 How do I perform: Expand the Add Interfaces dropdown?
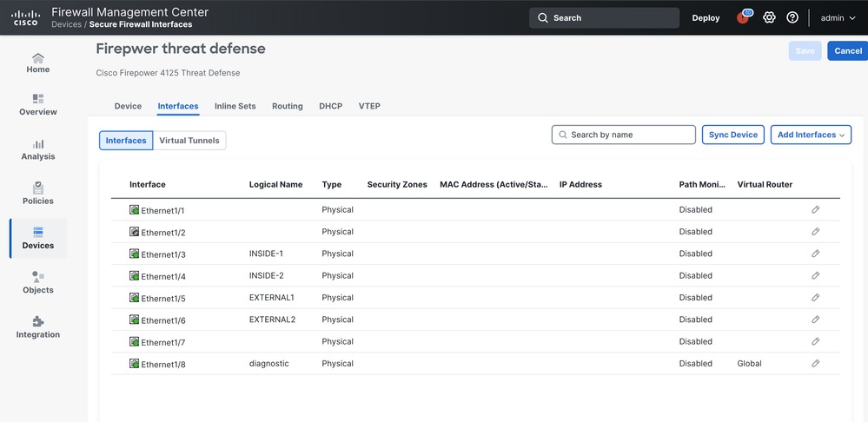point(811,135)
